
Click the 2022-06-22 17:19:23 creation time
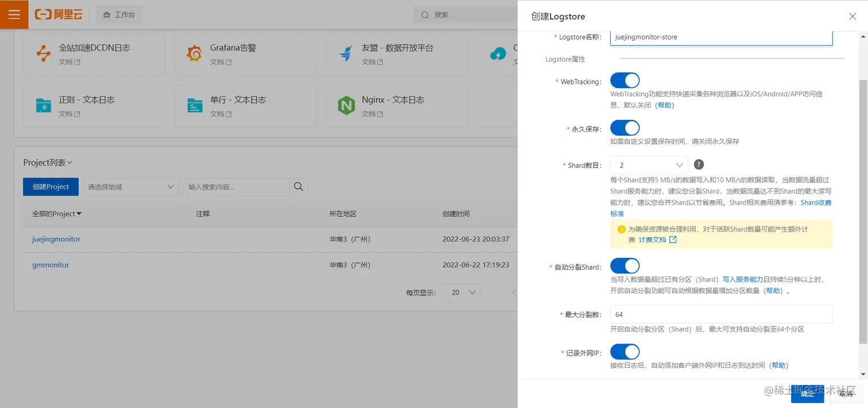476,265
